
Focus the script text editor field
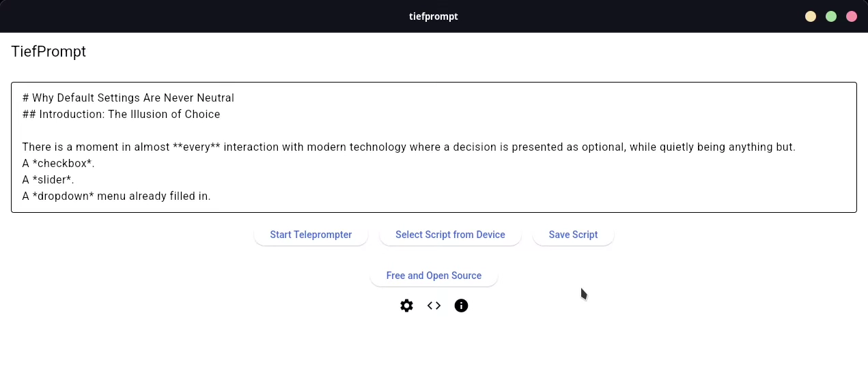[x=434, y=147]
